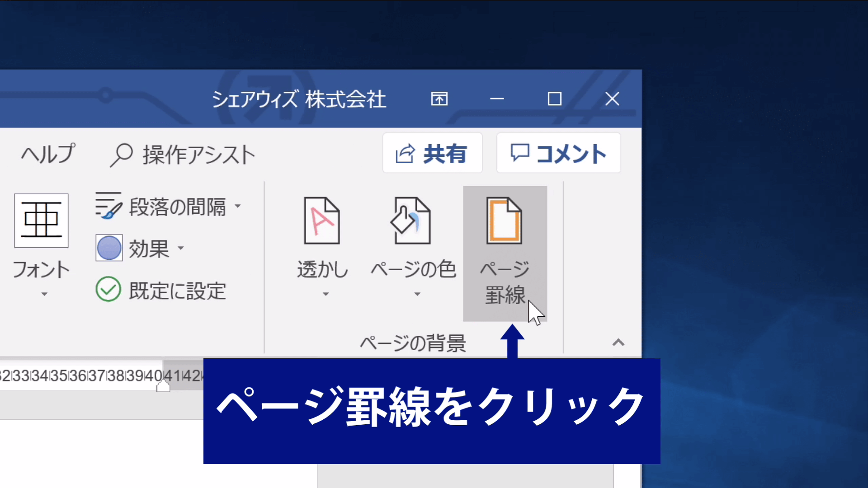Image resolution: width=868 pixels, height=488 pixels.
Task: Open the Comments (コメント) pane
Action: [559, 153]
